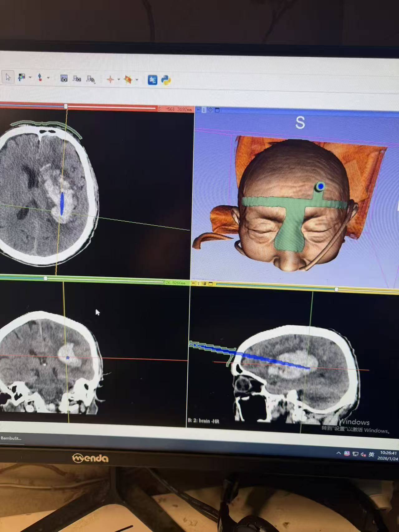Click the window/level adjust tool icon
The width and height of the screenshot is (399, 532).
tap(22, 77)
